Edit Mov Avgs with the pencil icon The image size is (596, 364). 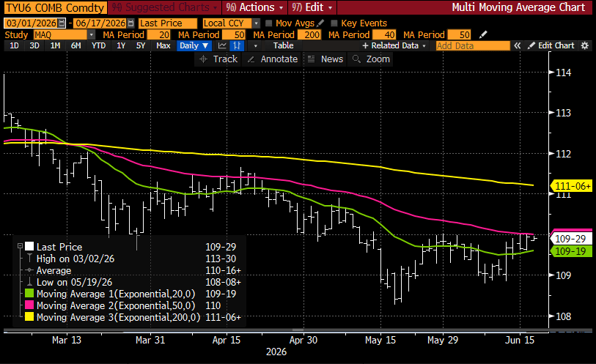click(x=320, y=23)
